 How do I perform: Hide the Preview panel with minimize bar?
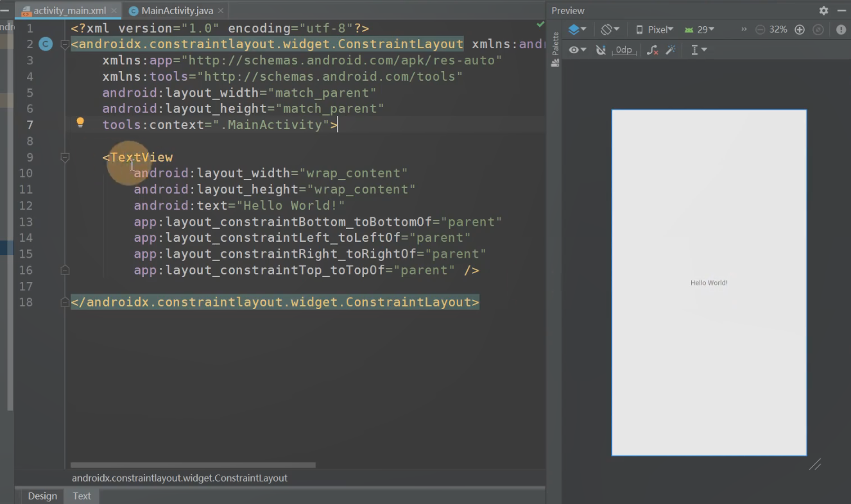pyautogui.click(x=841, y=10)
